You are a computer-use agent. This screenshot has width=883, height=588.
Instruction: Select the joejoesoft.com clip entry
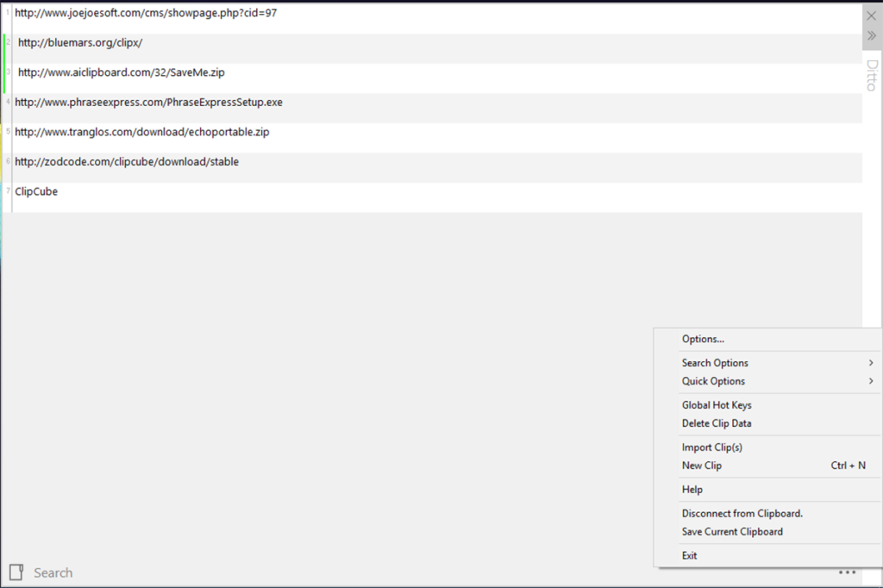pos(147,13)
